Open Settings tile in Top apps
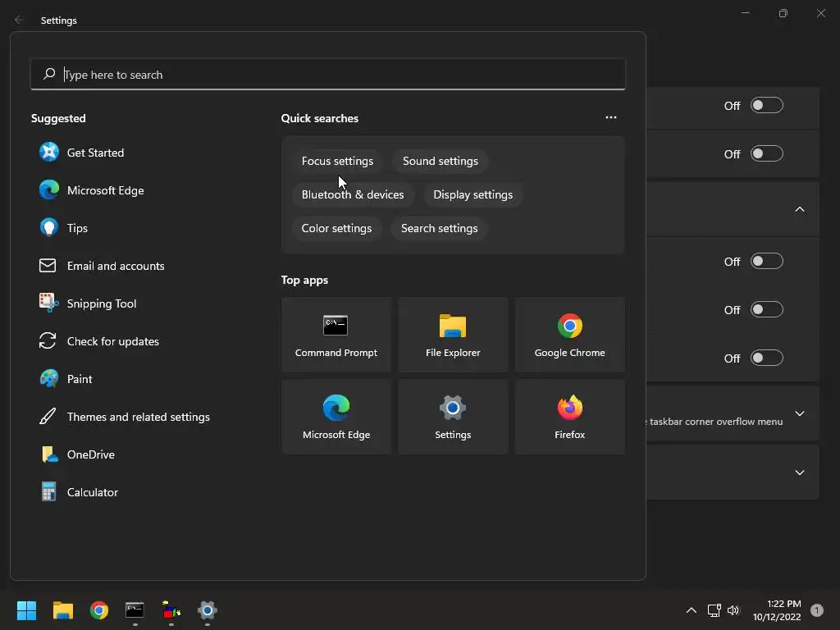Viewport: 840px width, 630px height. tap(453, 417)
